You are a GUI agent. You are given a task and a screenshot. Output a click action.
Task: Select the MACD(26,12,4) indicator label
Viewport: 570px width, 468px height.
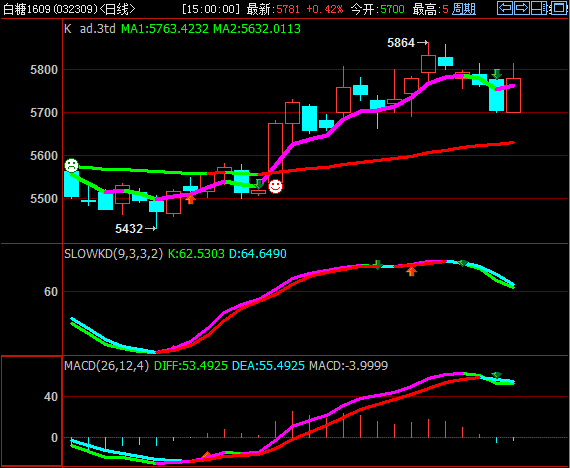coord(107,365)
